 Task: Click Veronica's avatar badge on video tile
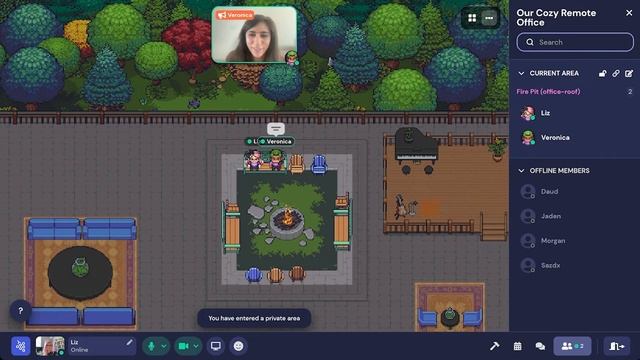click(x=291, y=58)
